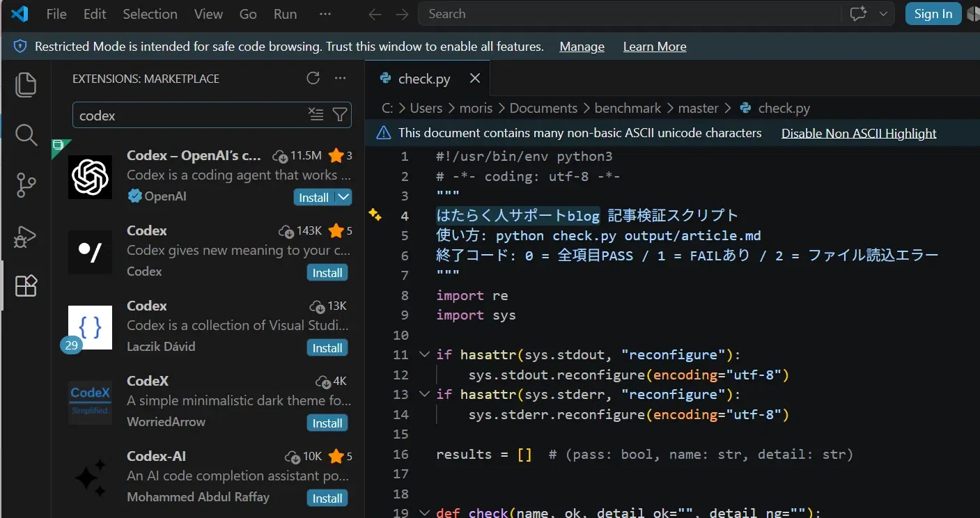
Task: Open the Go menu
Action: click(x=248, y=14)
